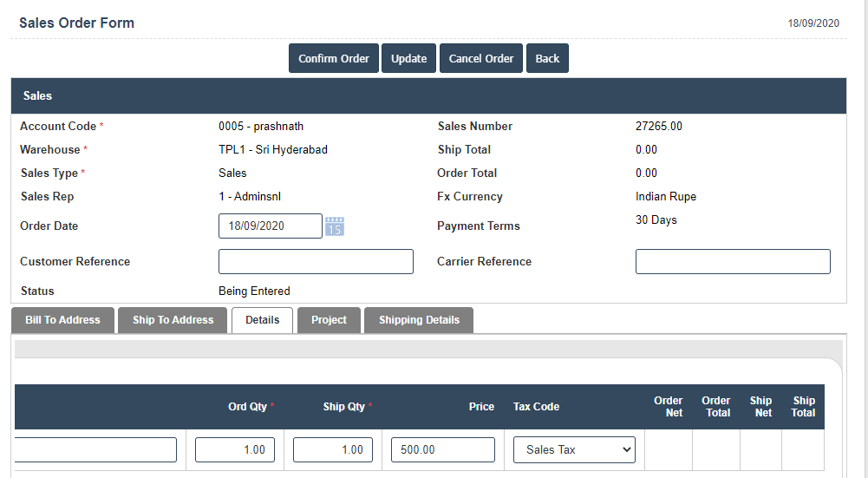Click the Tax Code column header
The height and width of the screenshot is (478, 868).
[536, 407]
